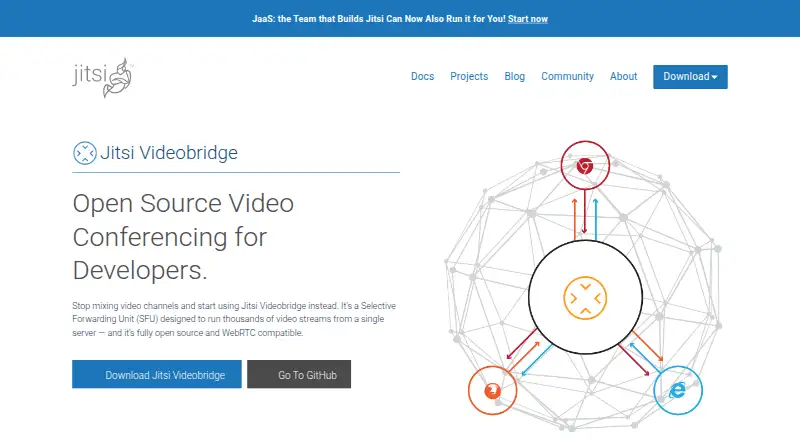This screenshot has height=440, width=800.
Task: Click the Jitsi logo
Action: [x=103, y=77]
